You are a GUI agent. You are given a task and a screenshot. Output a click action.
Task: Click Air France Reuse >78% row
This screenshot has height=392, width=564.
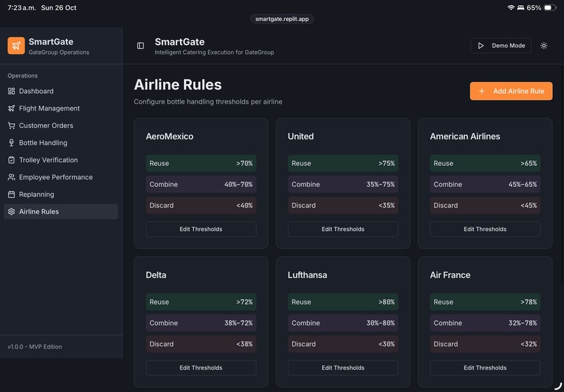click(485, 302)
